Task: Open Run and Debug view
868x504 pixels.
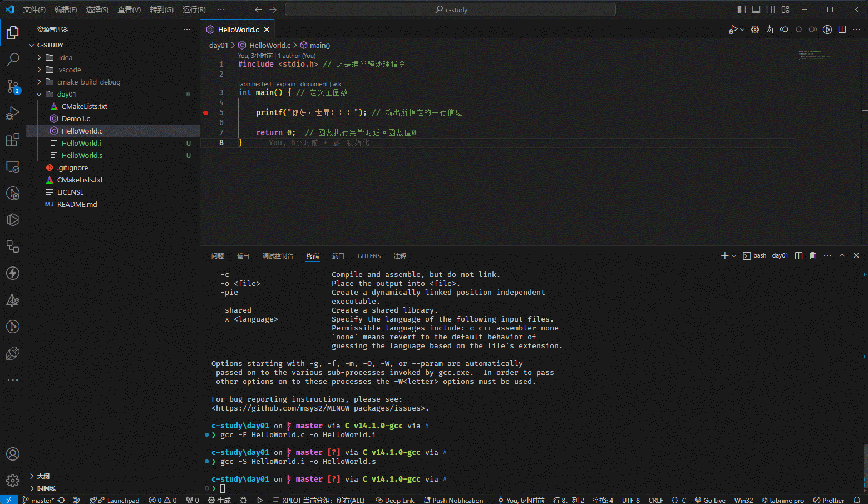Action: pos(13,113)
